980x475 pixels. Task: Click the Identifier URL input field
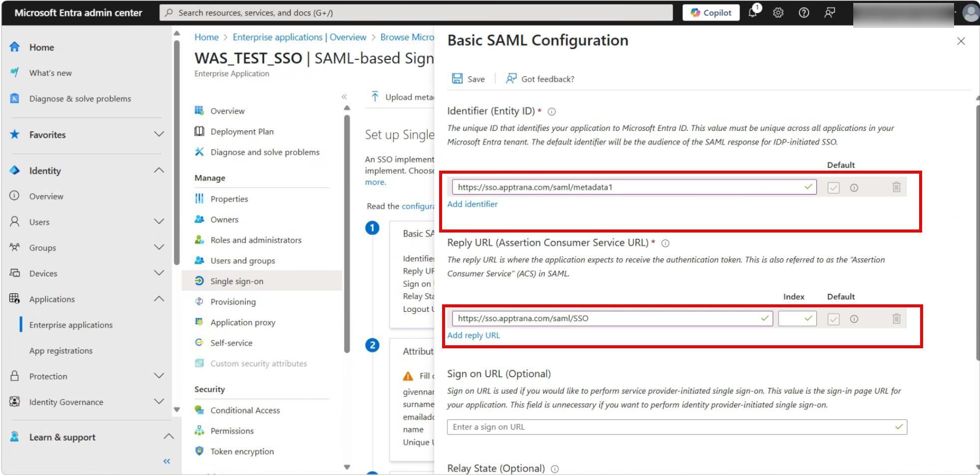point(634,187)
